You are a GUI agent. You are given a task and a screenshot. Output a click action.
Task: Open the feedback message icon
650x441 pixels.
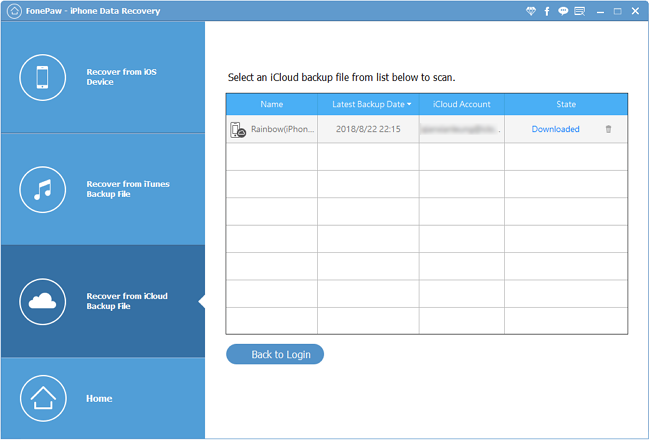580,11
